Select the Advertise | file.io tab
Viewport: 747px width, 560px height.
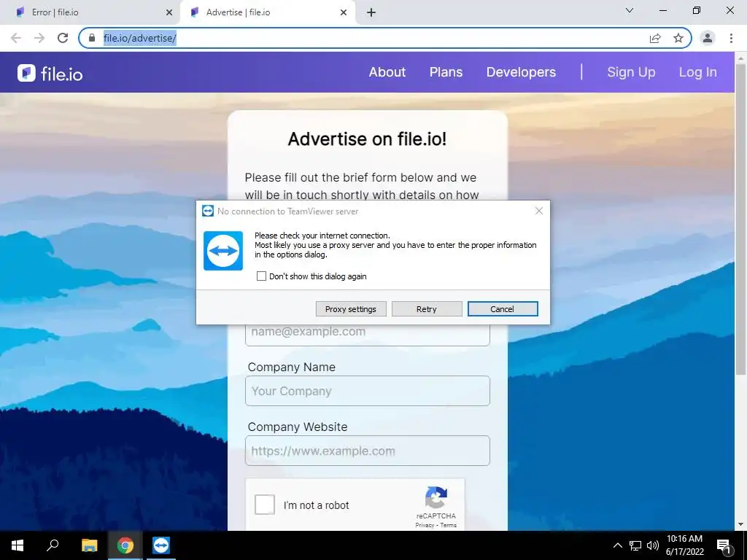coord(267,12)
